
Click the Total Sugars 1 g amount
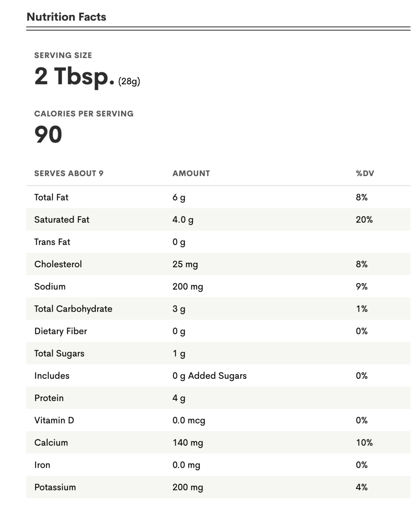[179, 353]
